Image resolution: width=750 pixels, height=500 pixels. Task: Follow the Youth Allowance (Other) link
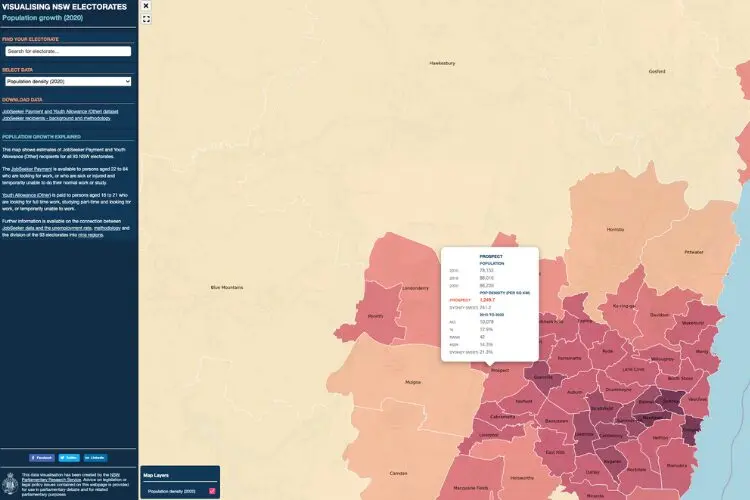coord(25,195)
